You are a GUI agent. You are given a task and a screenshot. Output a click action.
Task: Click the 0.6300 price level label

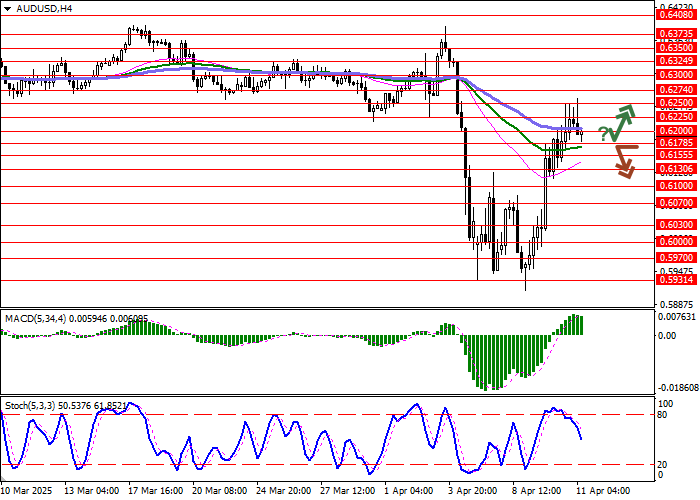point(675,74)
